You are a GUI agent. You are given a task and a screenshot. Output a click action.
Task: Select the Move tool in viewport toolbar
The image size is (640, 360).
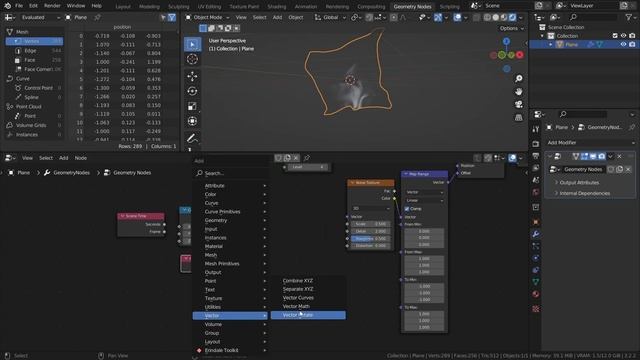(192, 76)
